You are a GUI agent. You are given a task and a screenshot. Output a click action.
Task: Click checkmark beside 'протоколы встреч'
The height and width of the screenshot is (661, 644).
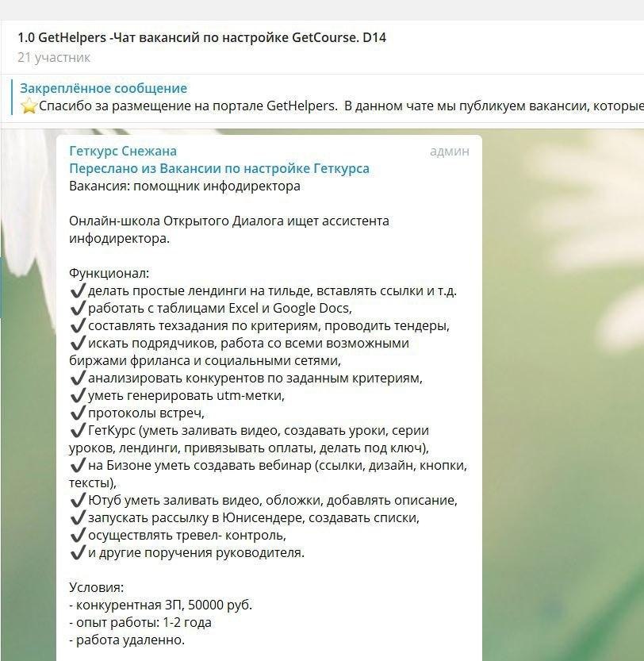click(78, 413)
